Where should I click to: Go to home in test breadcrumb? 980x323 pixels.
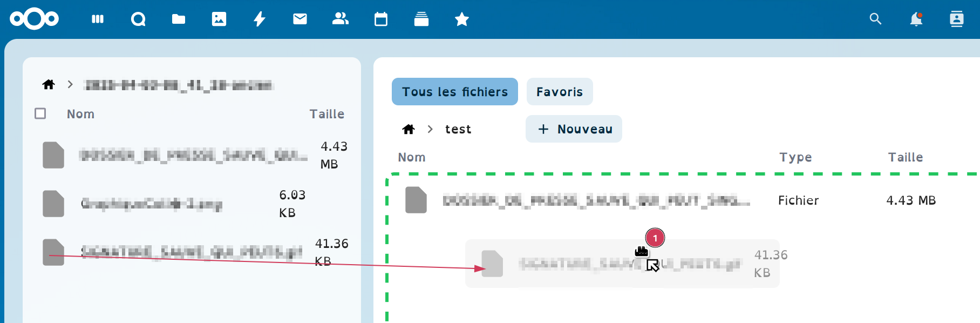(409, 129)
